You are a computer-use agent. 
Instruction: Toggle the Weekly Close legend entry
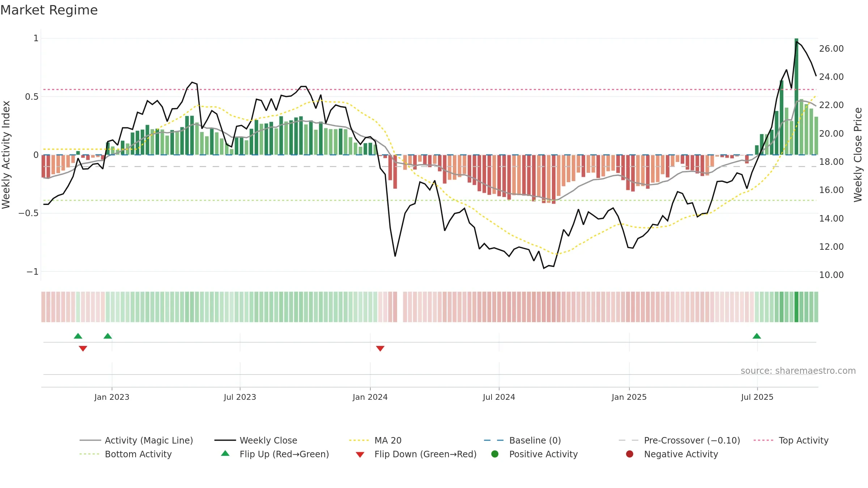click(x=256, y=440)
